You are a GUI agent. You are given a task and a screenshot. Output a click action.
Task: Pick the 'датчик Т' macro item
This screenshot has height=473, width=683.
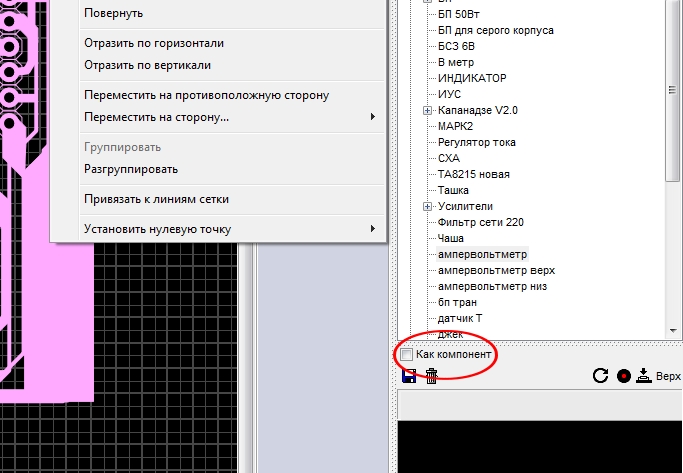460,318
